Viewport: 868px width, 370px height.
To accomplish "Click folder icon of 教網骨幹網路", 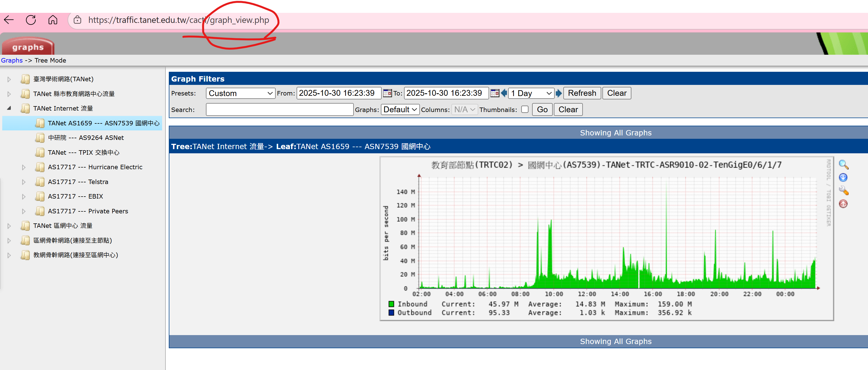I will [25, 255].
